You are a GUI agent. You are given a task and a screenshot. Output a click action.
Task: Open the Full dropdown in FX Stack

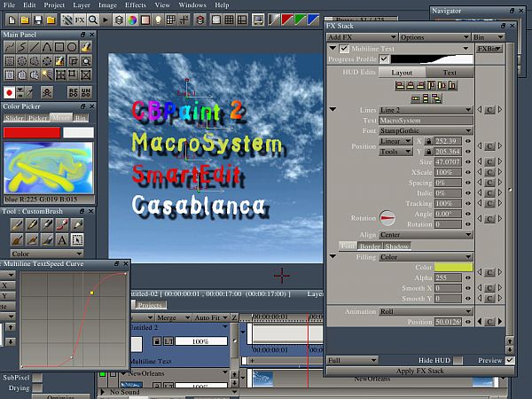pos(352,360)
